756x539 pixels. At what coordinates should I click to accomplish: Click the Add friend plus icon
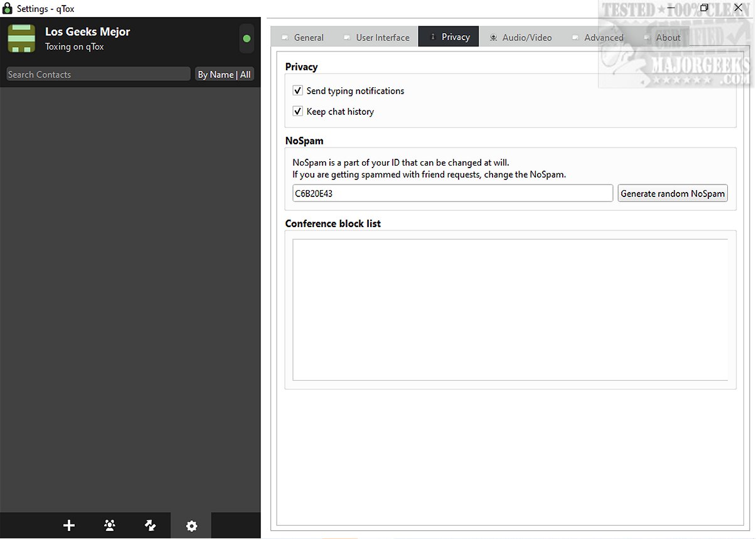click(x=69, y=526)
